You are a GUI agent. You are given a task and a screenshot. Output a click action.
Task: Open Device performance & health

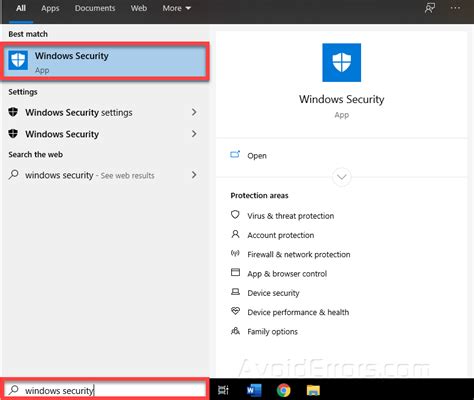[298, 312]
